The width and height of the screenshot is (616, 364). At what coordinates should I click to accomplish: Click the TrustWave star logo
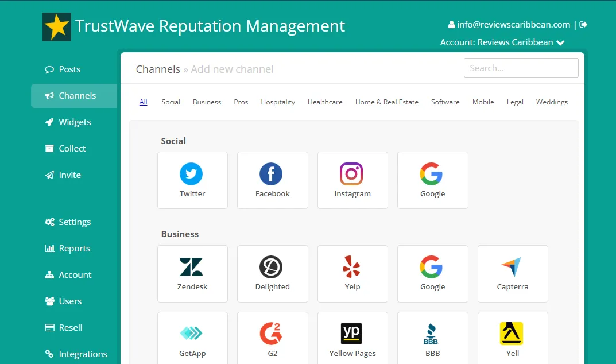57,27
